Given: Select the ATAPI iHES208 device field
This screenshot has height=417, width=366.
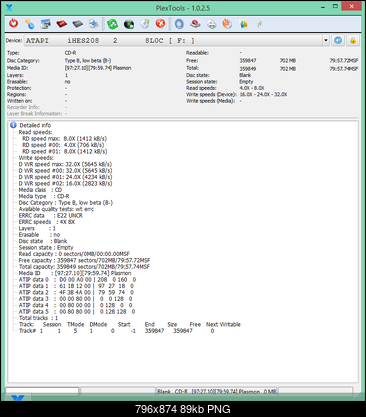Looking at the screenshot, I should [173, 40].
